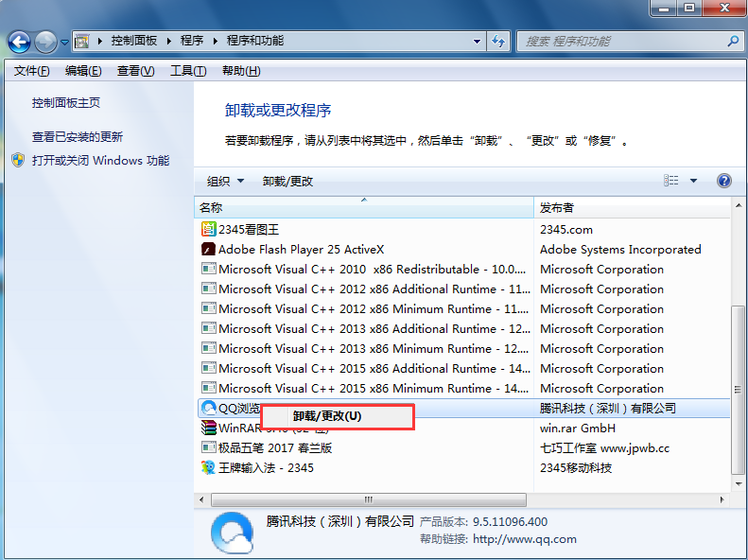The width and height of the screenshot is (748, 560).
Task: Select Adobe Flash Player 25 ActiveX entry
Action: pos(301,250)
